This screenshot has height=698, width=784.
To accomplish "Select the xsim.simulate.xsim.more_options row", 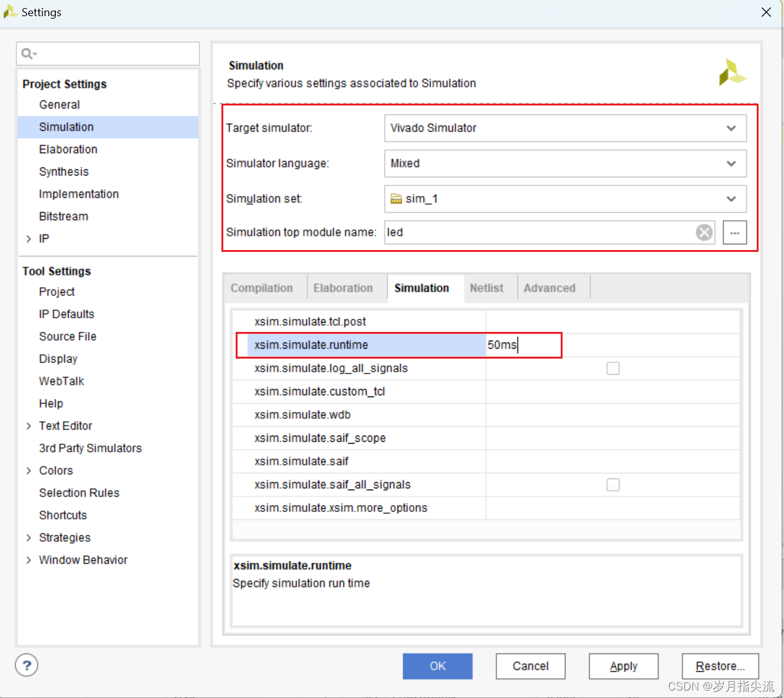I will coord(486,508).
